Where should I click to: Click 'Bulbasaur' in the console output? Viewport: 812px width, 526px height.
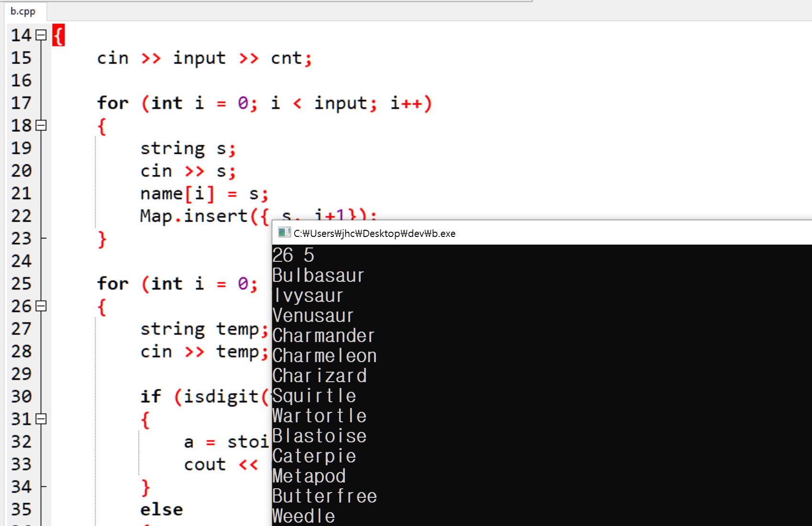[x=318, y=276]
